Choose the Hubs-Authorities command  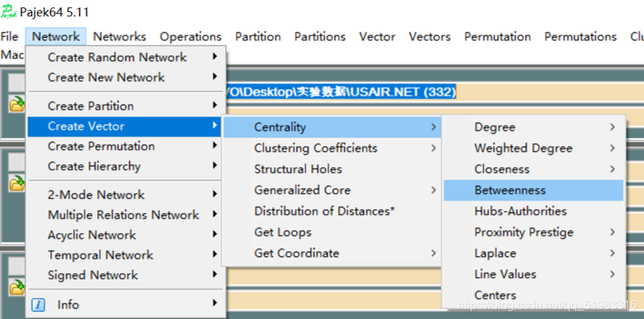(x=534, y=211)
